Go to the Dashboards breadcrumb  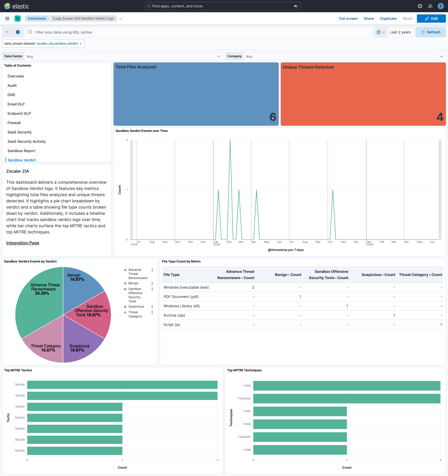pyautogui.click(x=37, y=18)
